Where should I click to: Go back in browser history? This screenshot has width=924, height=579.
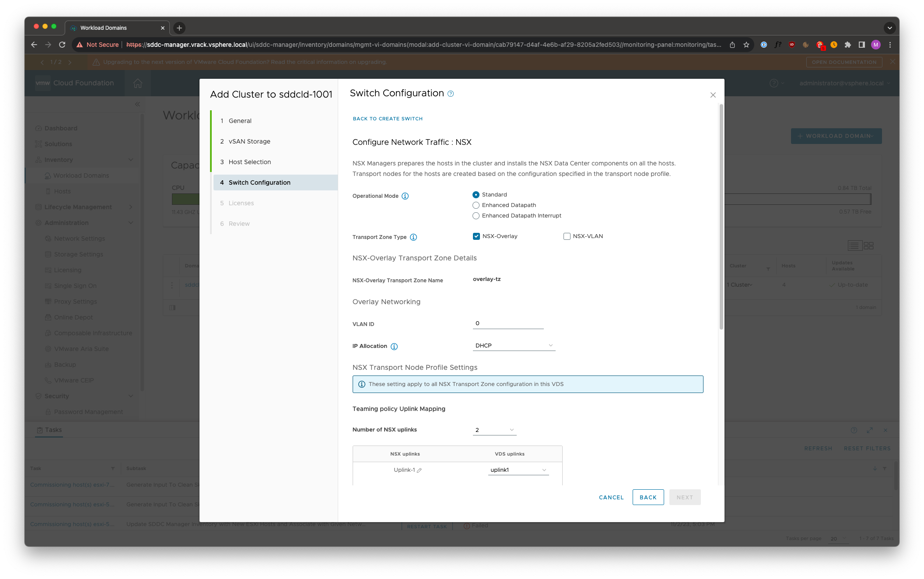[x=34, y=45]
